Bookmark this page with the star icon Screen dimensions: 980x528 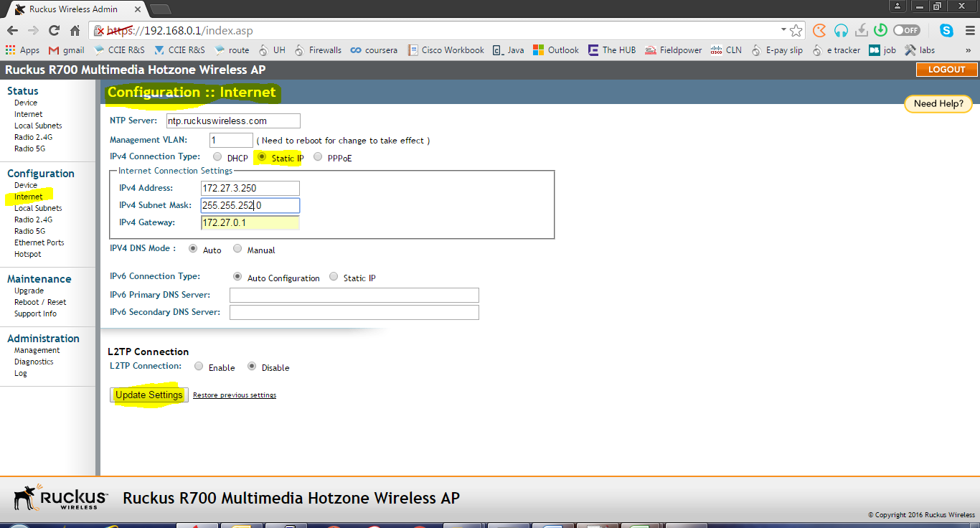pyautogui.click(x=796, y=30)
